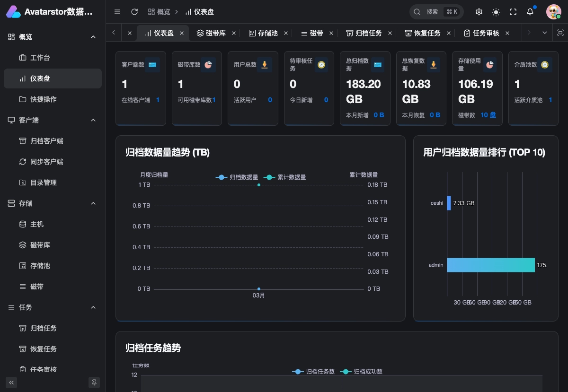
Task: Open 归档客户端 in the sidebar
Action: tap(53, 141)
